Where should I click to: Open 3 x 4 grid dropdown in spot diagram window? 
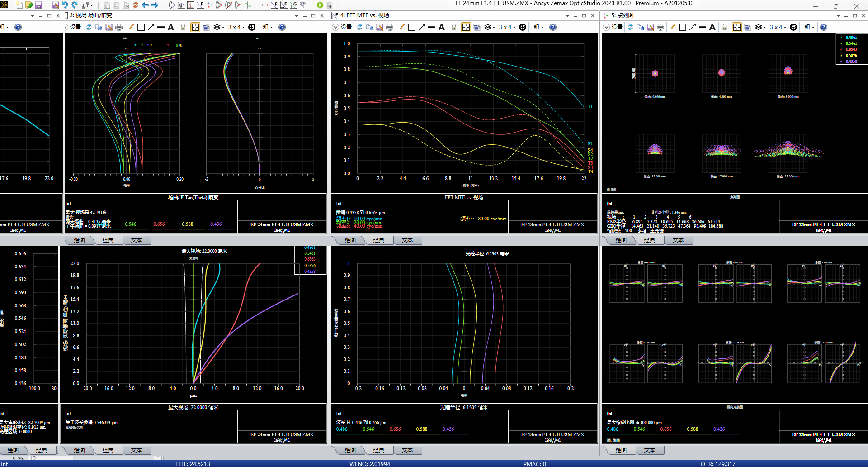click(x=778, y=27)
